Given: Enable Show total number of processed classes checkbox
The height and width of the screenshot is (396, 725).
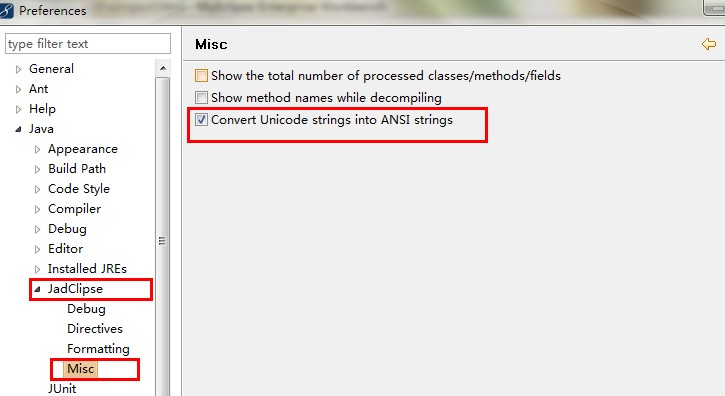Looking at the screenshot, I should coord(201,75).
